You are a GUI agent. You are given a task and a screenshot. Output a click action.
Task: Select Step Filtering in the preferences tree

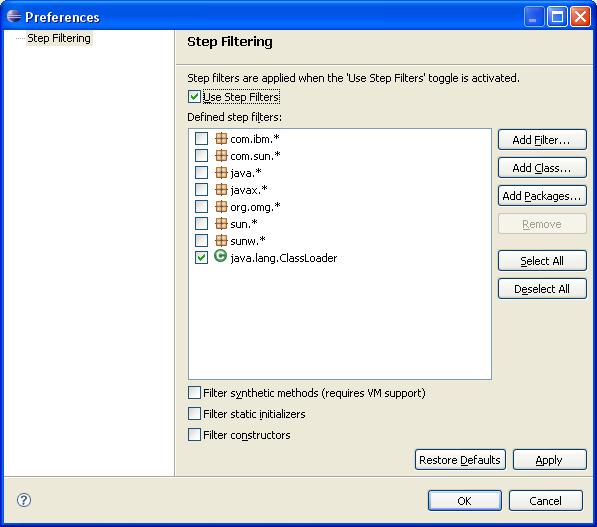tap(59, 38)
